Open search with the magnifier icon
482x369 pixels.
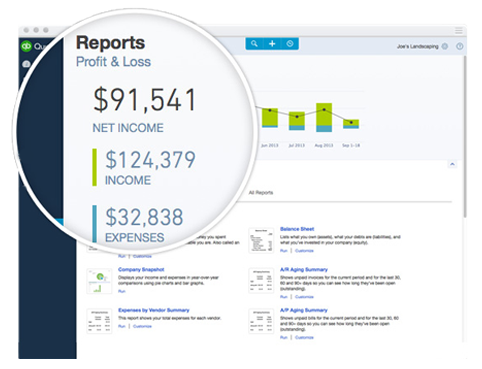254,44
